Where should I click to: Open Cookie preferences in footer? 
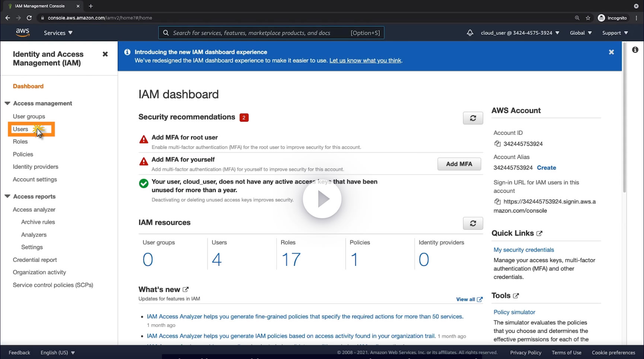(x=613, y=353)
